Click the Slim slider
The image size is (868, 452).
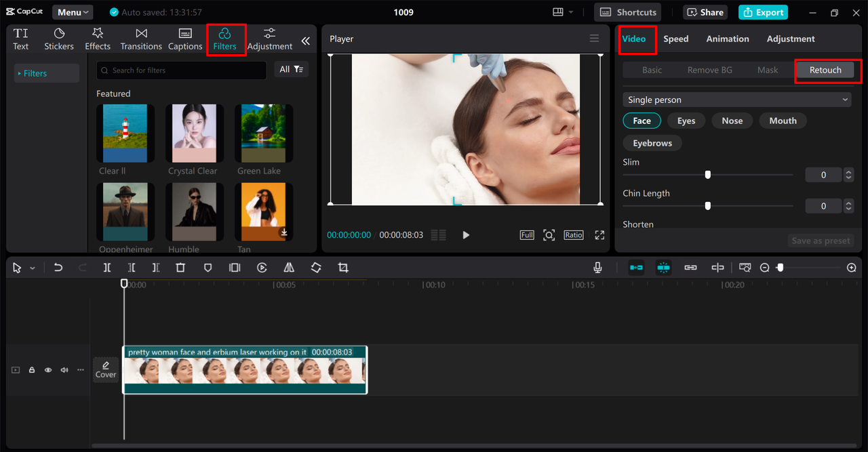point(708,175)
